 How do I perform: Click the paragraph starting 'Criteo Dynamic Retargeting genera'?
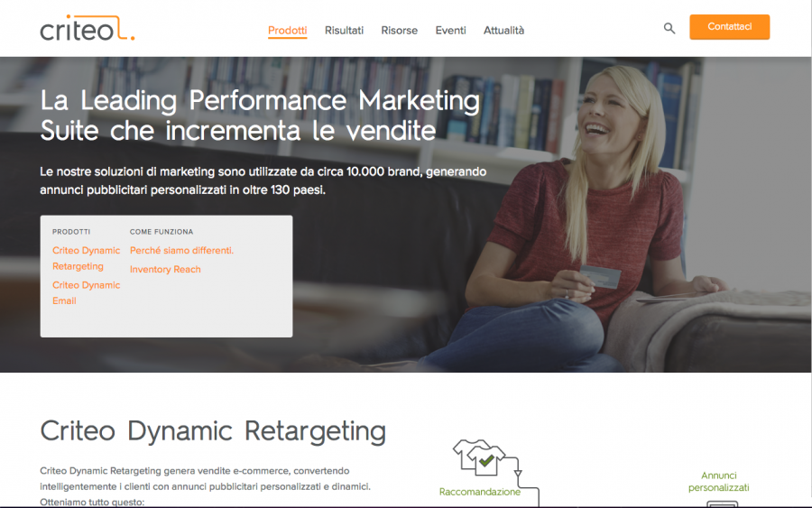(205, 486)
